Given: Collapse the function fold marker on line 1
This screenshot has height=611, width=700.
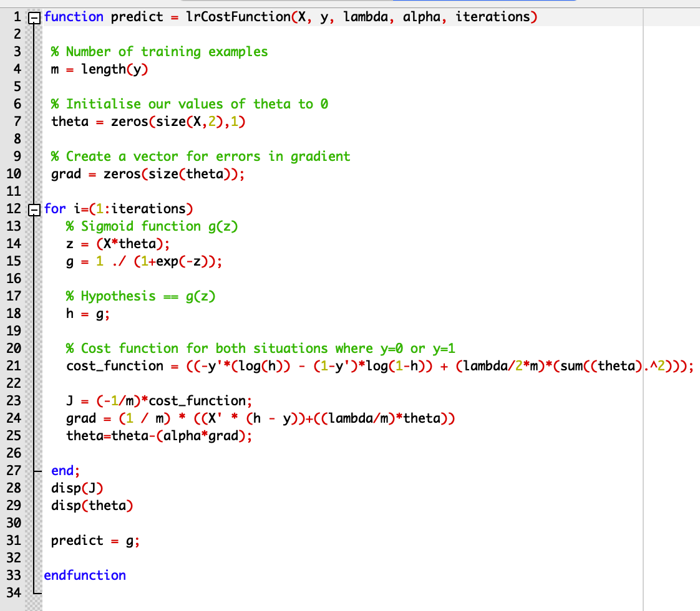Looking at the screenshot, I should point(34,18).
